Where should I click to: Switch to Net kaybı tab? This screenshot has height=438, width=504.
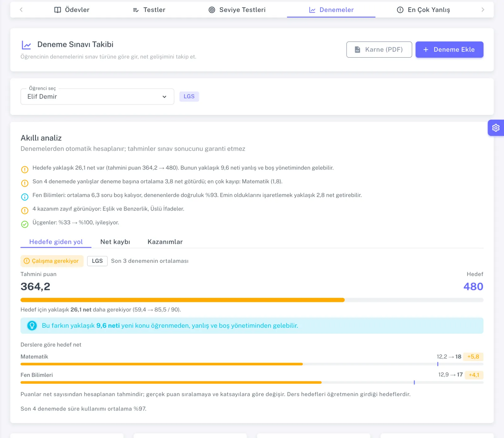(115, 242)
